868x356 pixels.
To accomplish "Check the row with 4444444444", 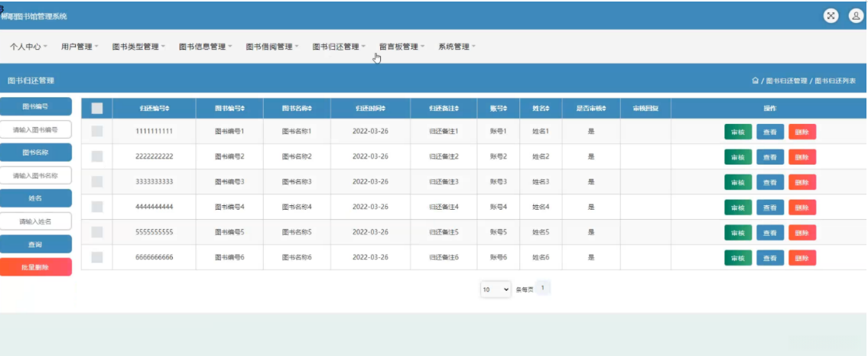I will (x=97, y=207).
